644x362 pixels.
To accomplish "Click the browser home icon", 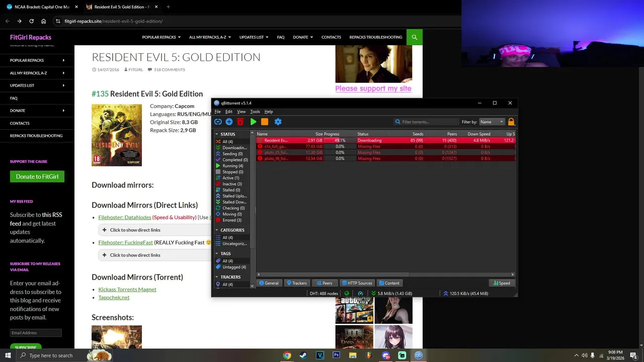I will [43, 21].
